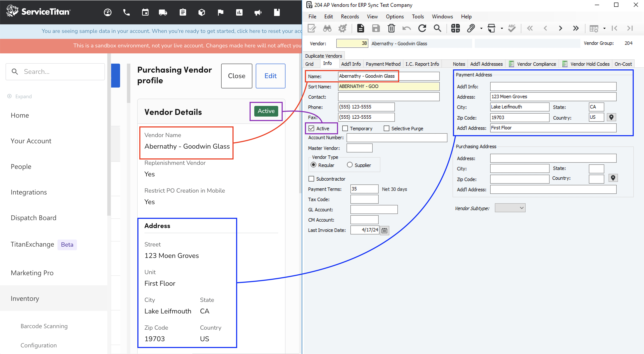Screen dimensions: 644x354
Task: Click the printer icon in toolbar
Action: pyautogui.click(x=491, y=28)
